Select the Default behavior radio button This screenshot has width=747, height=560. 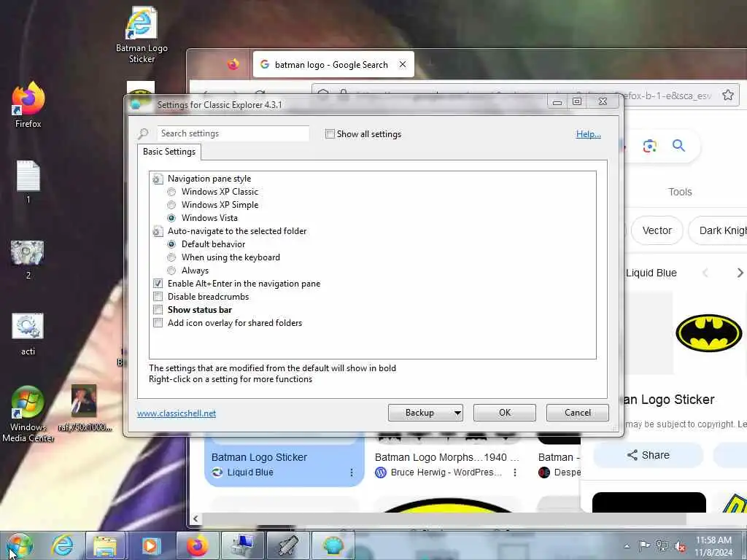(x=171, y=244)
